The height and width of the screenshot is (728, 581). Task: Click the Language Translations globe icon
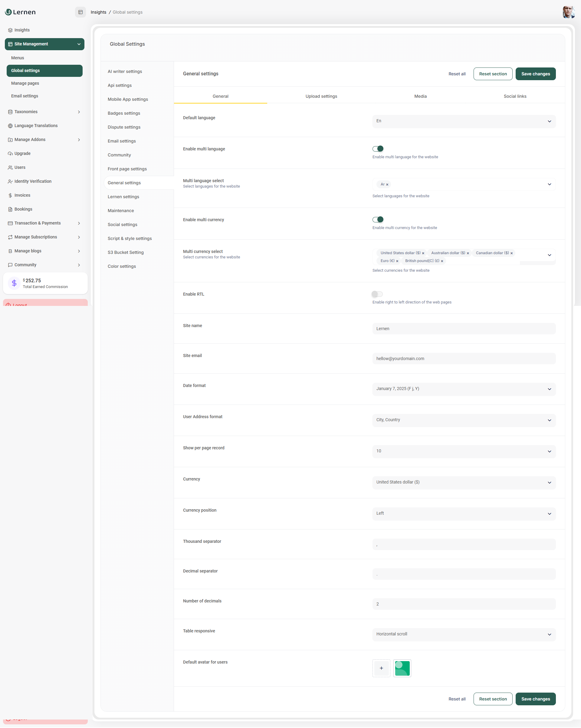(x=10, y=126)
